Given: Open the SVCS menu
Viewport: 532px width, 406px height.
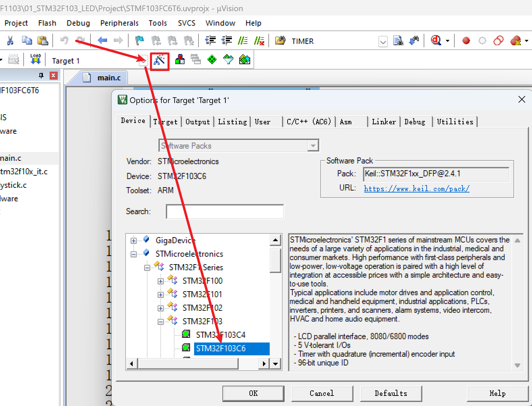Looking at the screenshot, I should [x=187, y=23].
